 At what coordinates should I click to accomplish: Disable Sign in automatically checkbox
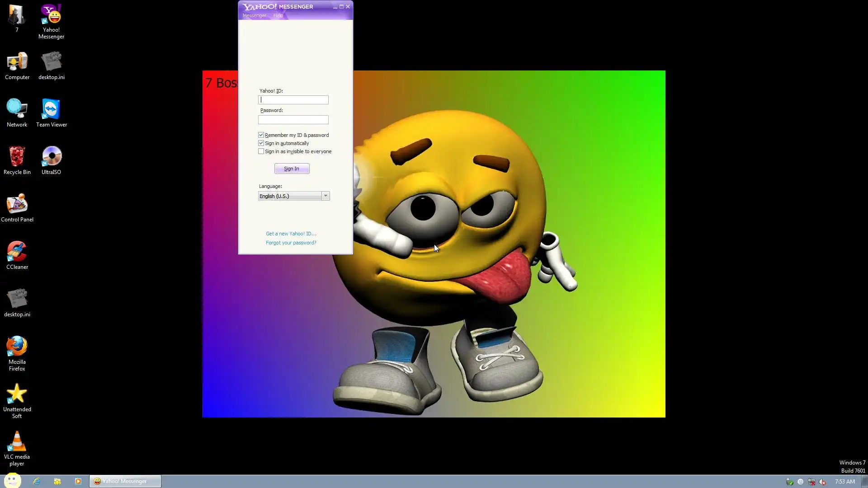261,143
